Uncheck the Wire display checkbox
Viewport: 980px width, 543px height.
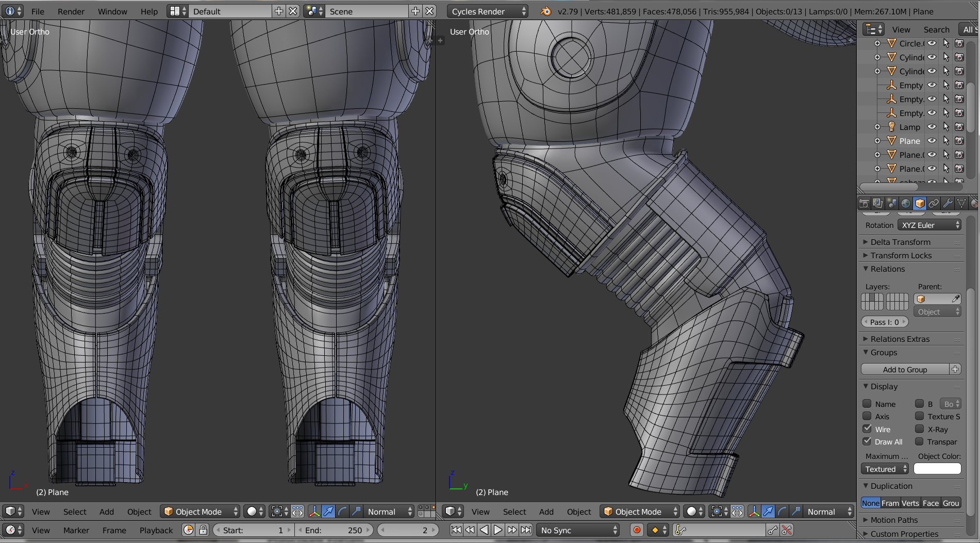coord(867,429)
